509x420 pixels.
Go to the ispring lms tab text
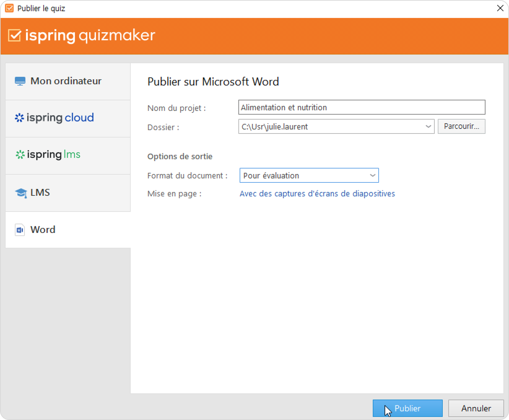point(54,155)
